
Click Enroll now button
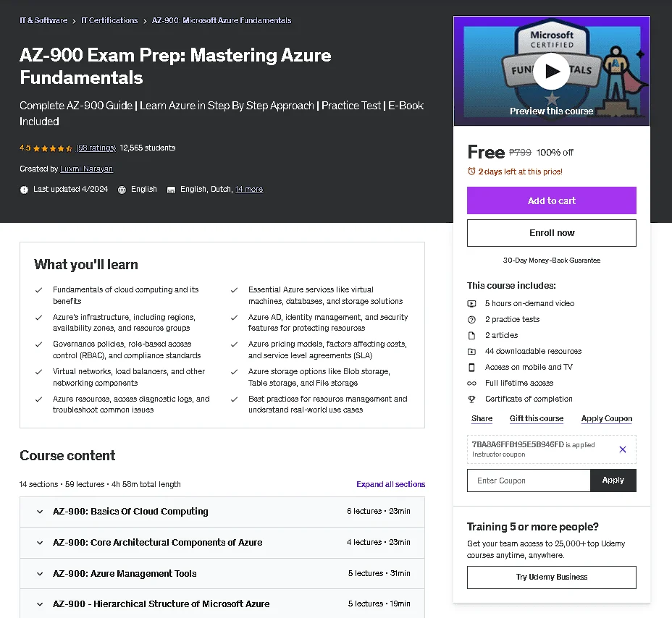(x=552, y=233)
